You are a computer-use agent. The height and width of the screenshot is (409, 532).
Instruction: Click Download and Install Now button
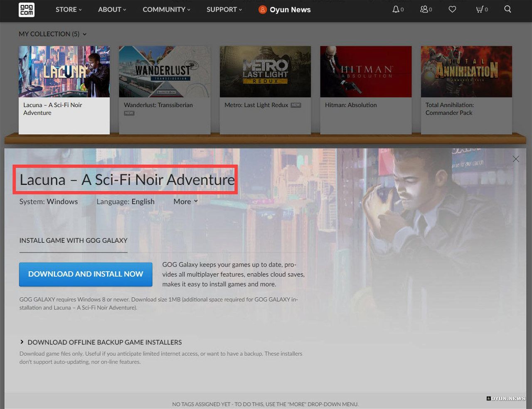click(x=86, y=274)
